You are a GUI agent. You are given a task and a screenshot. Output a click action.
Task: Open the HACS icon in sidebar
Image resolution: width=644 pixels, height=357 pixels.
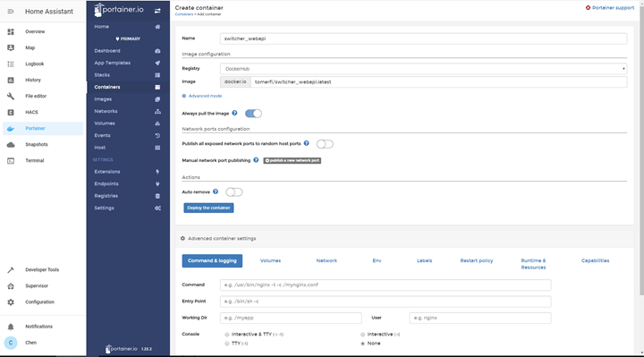pyautogui.click(x=11, y=112)
